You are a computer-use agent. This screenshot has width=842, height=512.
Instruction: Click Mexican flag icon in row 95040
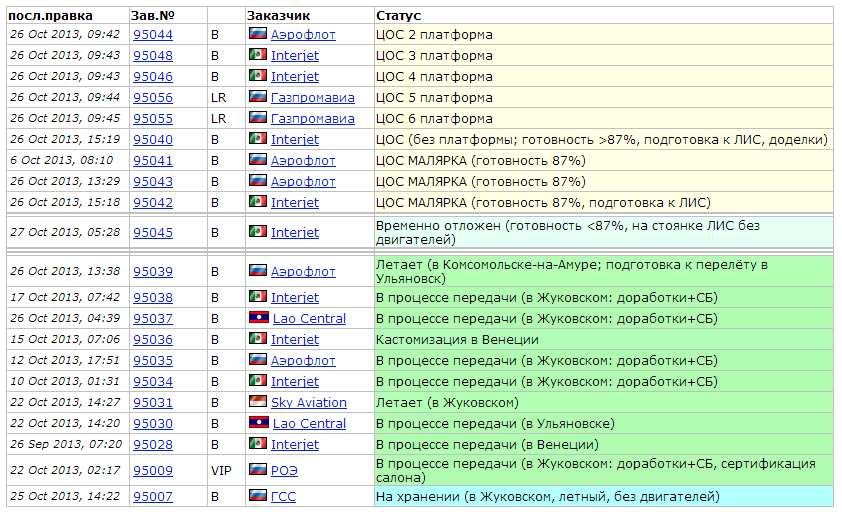258,138
